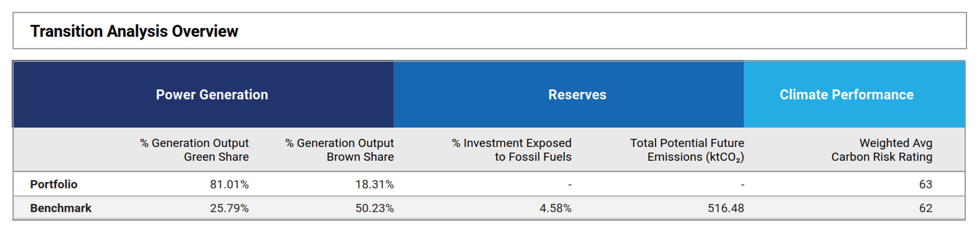Click the Benchmark fossil fuel exposure 4.58%

[555, 208]
